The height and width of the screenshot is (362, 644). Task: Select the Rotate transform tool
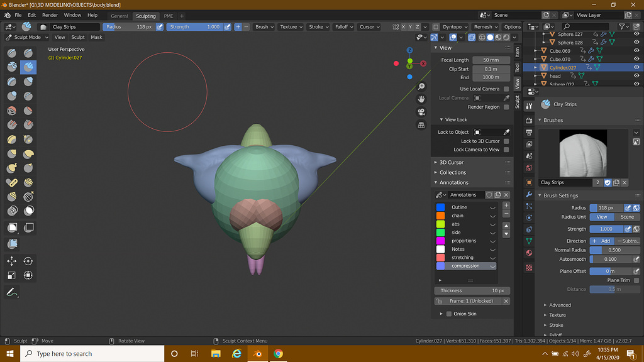(x=28, y=261)
